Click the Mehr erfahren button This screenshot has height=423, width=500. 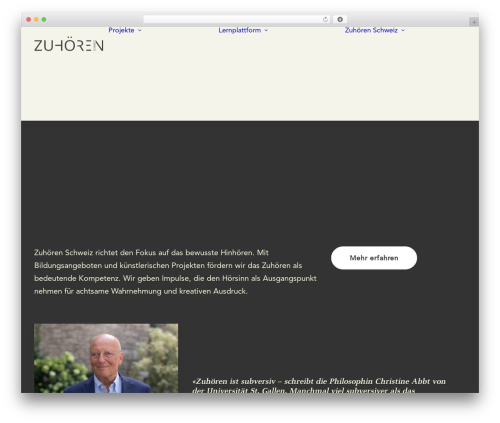374,258
